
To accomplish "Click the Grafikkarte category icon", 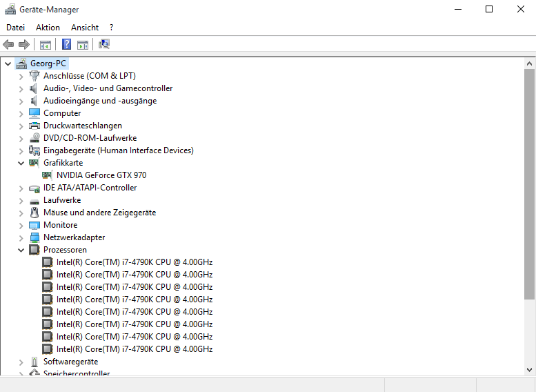I will (x=34, y=163).
